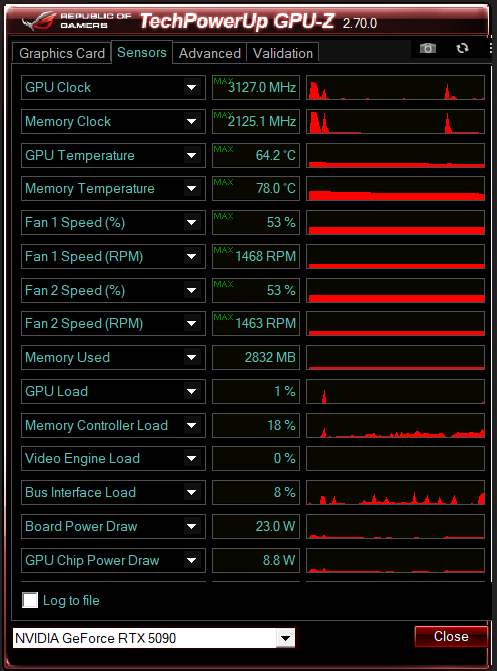The image size is (497, 671).
Task: Click the Memory Controller Load history graph
Action: (396, 425)
